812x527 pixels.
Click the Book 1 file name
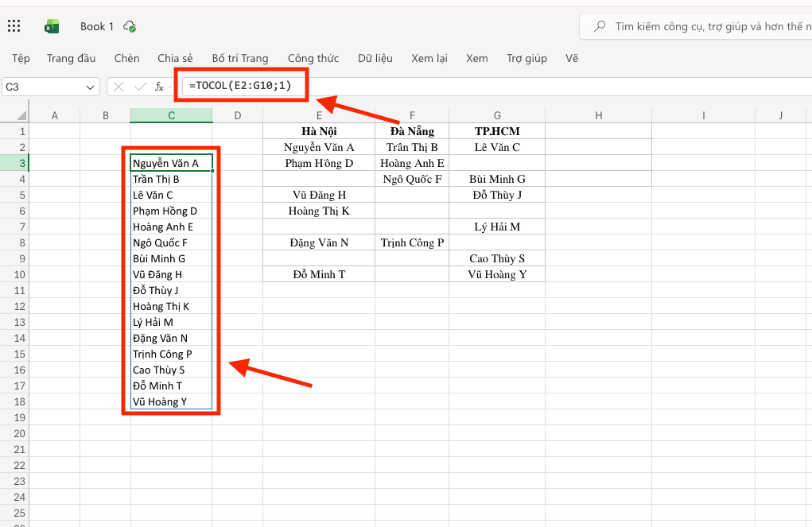97,26
